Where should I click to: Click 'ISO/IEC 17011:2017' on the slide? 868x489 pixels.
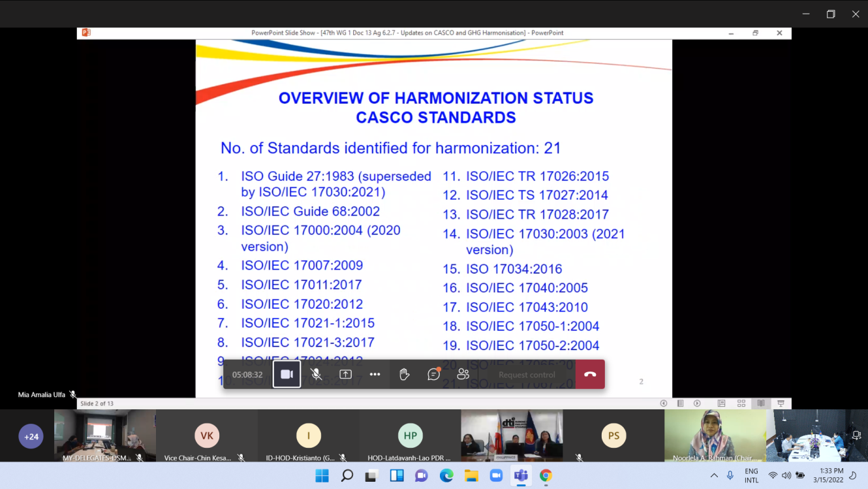(302, 285)
